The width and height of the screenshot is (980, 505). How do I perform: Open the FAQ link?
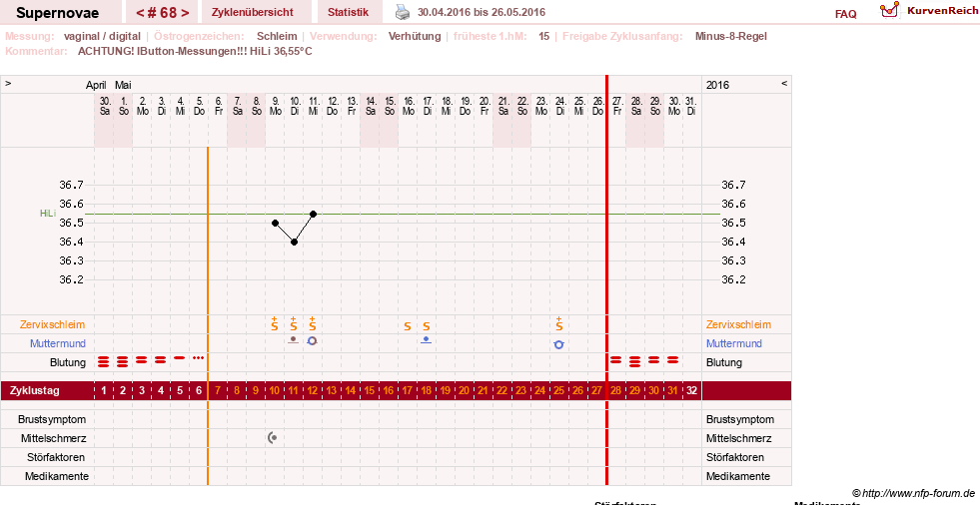(845, 14)
